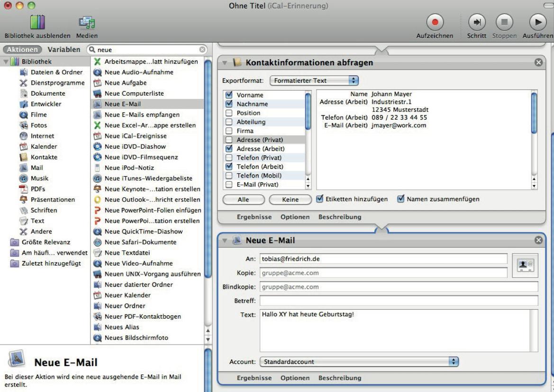
Task: Collapse the Neue E-Mail action panel
Action: point(224,241)
